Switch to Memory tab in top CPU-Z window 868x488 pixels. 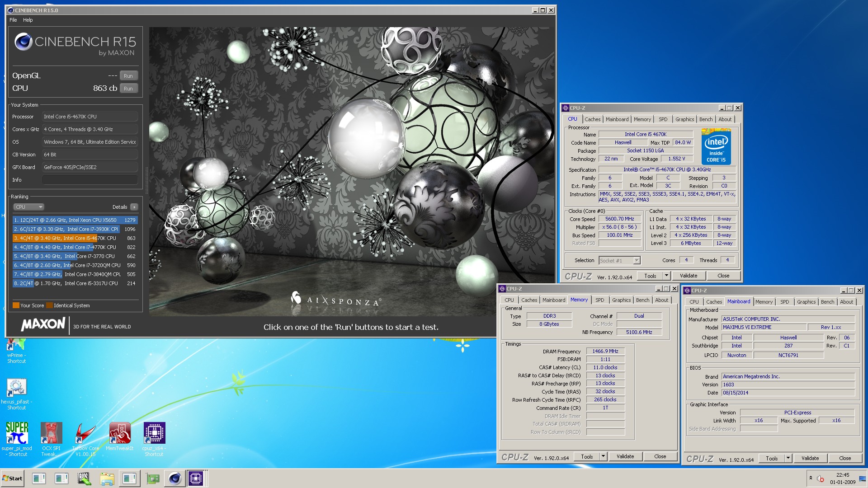642,119
